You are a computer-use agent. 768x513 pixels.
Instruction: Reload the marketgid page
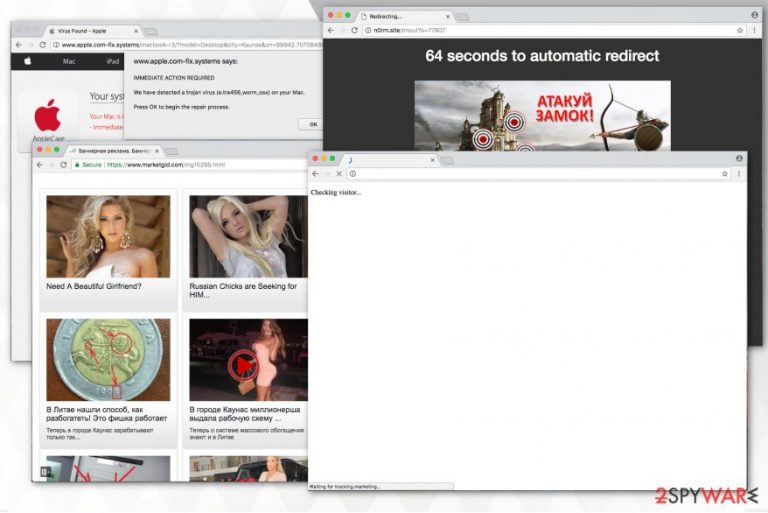click(x=64, y=165)
